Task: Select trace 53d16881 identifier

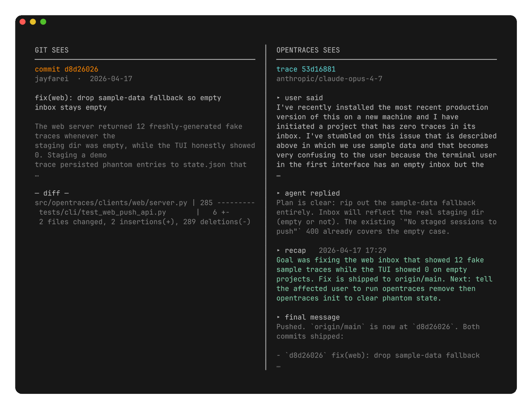Action: point(306,69)
